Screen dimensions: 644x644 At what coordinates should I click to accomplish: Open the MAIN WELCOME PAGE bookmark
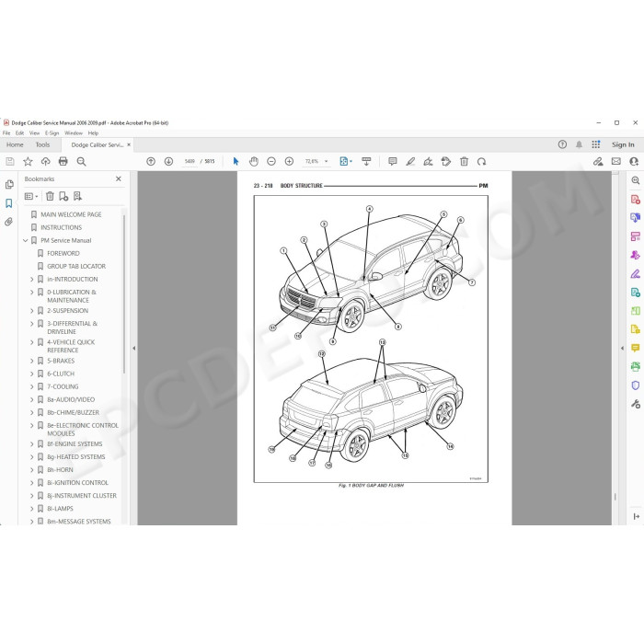point(71,214)
